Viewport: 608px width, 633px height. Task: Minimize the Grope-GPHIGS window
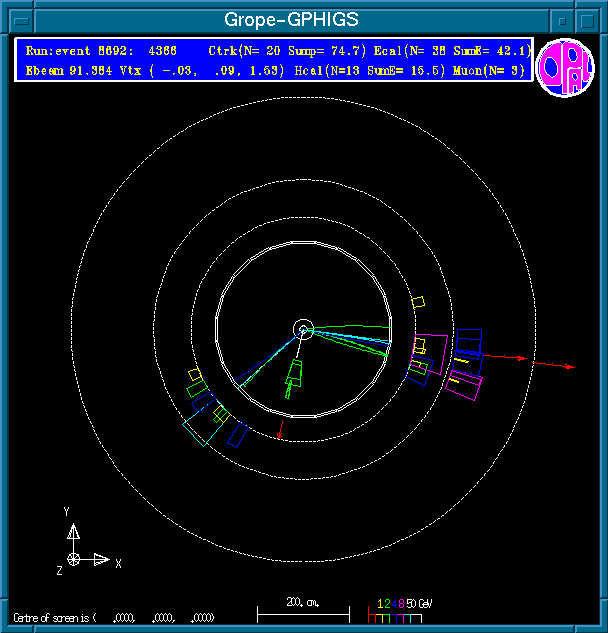(x=564, y=18)
